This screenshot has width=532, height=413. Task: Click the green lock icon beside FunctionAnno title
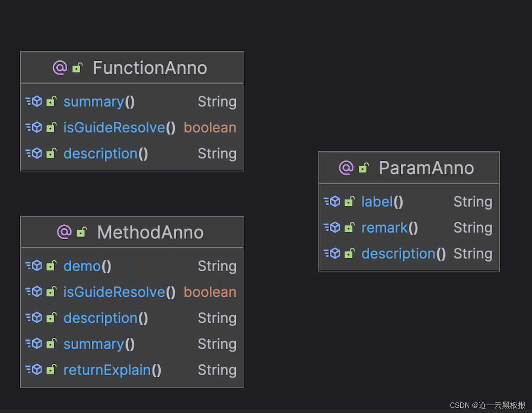(x=78, y=68)
